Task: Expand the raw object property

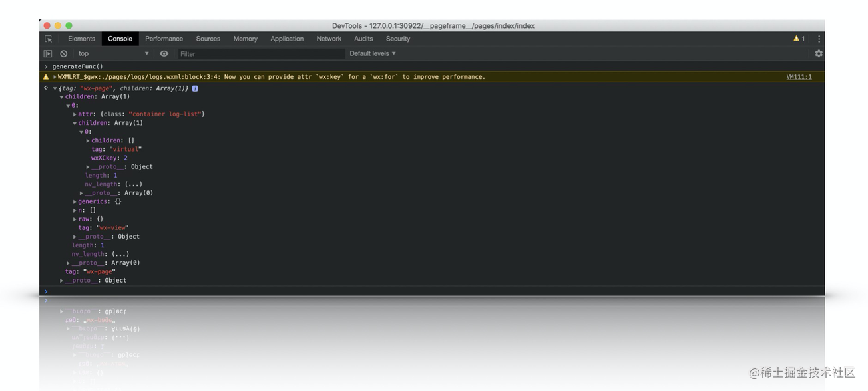Action: click(x=75, y=219)
